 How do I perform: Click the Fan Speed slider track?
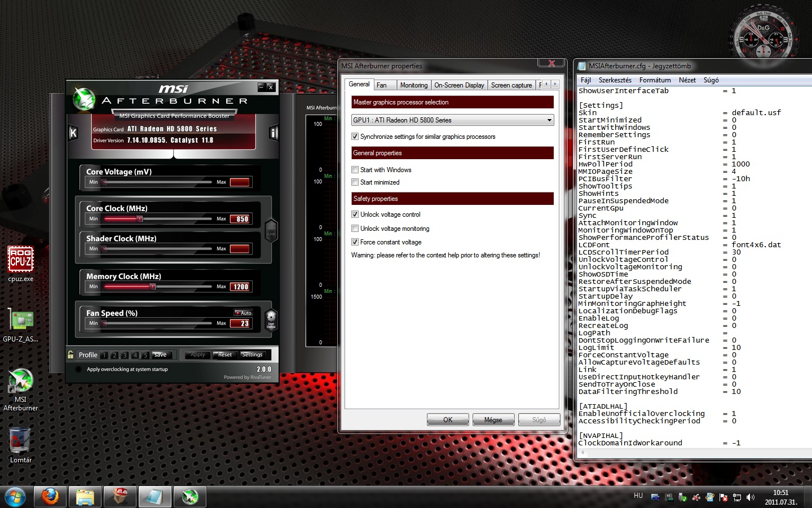[157, 323]
